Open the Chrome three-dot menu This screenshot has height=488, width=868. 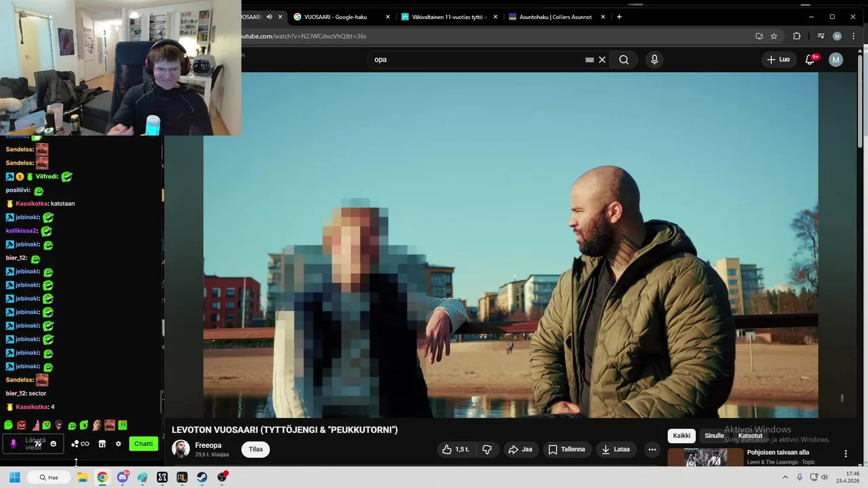(853, 36)
